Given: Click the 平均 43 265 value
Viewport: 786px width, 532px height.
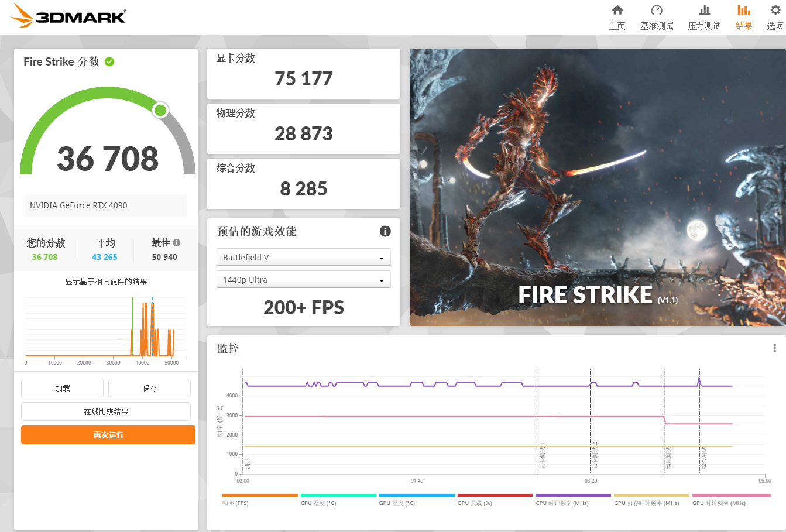Looking at the screenshot, I should click(x=105, y=257).
